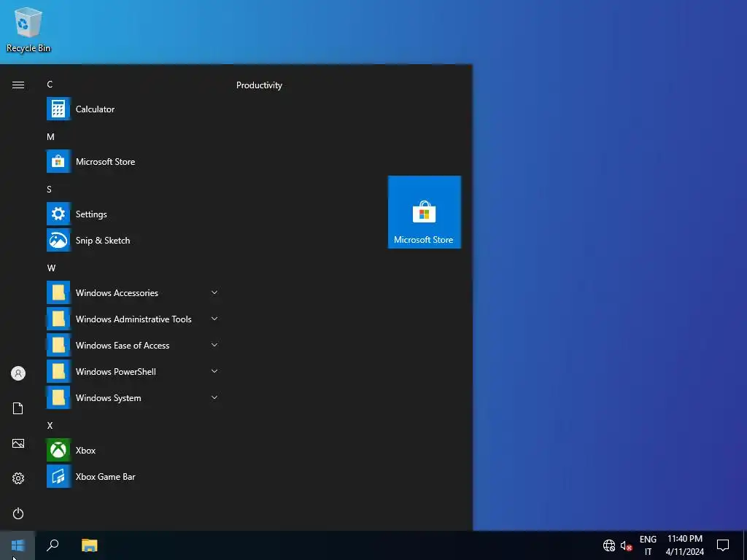Switch input language ENG IT indicator
The image size is (747, 560).
click(x=648, y=545)
